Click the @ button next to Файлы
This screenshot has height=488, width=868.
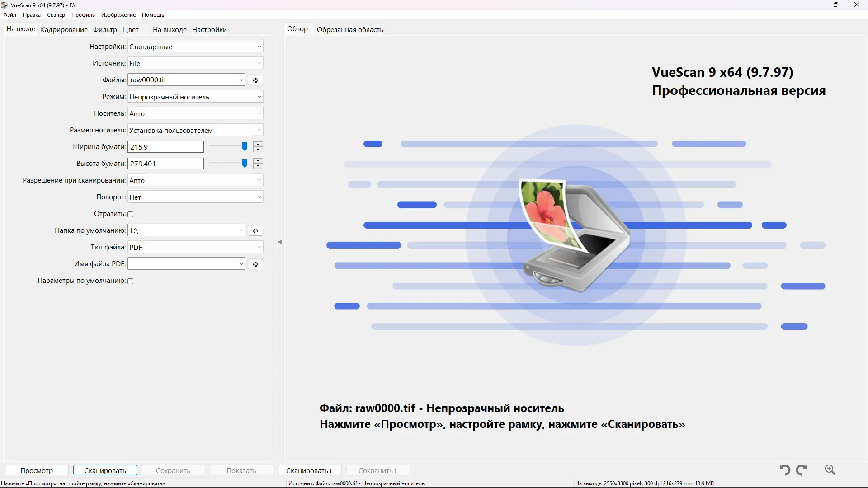click(x=255, y=80)
